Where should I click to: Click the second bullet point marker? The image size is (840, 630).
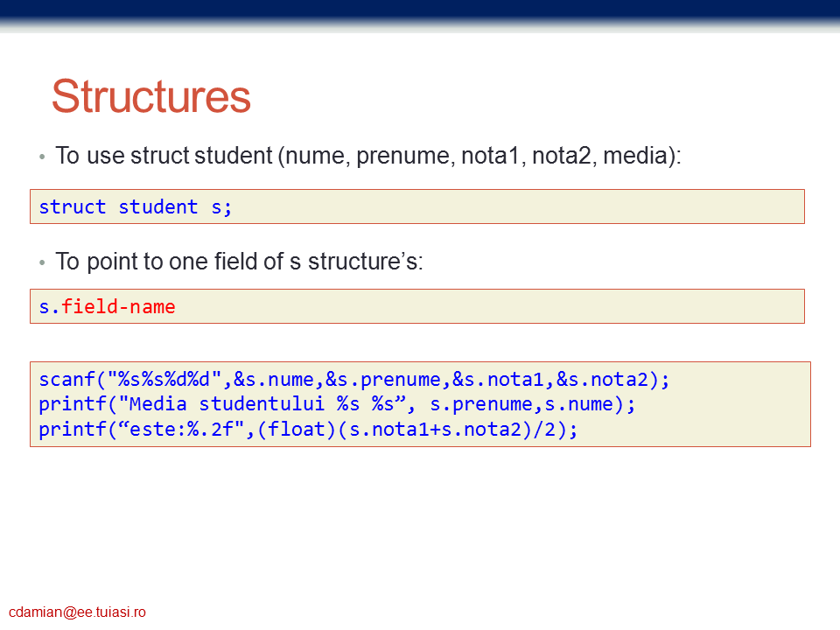coord(41,262)
